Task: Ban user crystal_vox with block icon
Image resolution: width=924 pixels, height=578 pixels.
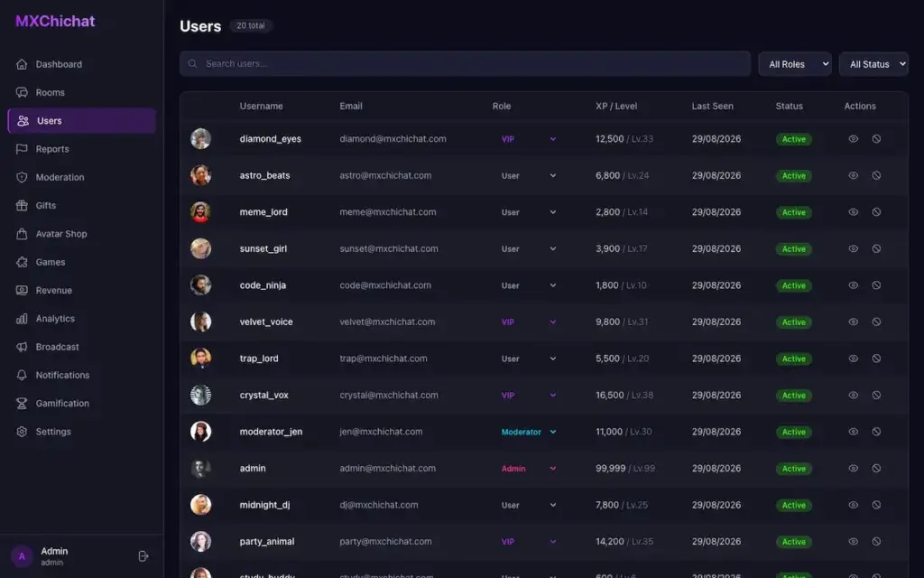Action: [x=876, y=396]
